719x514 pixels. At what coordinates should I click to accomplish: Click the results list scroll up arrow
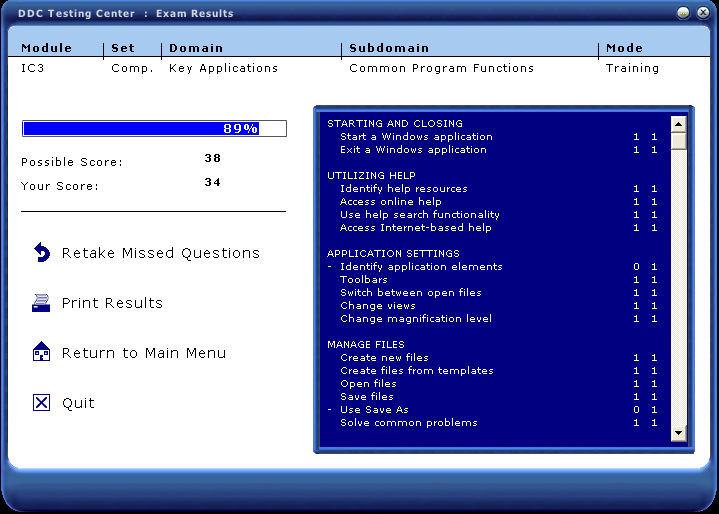(x=678, y=124)
